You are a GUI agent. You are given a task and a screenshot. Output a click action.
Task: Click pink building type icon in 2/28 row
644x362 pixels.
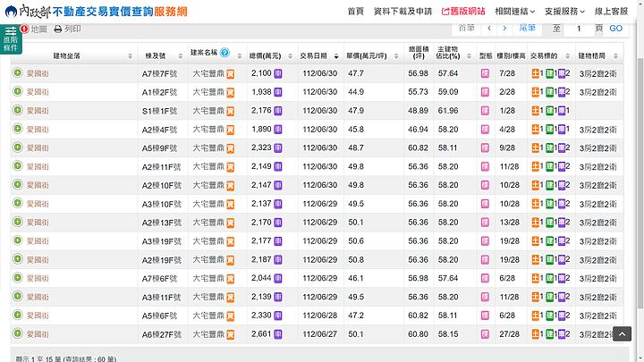tap(485, 92)
